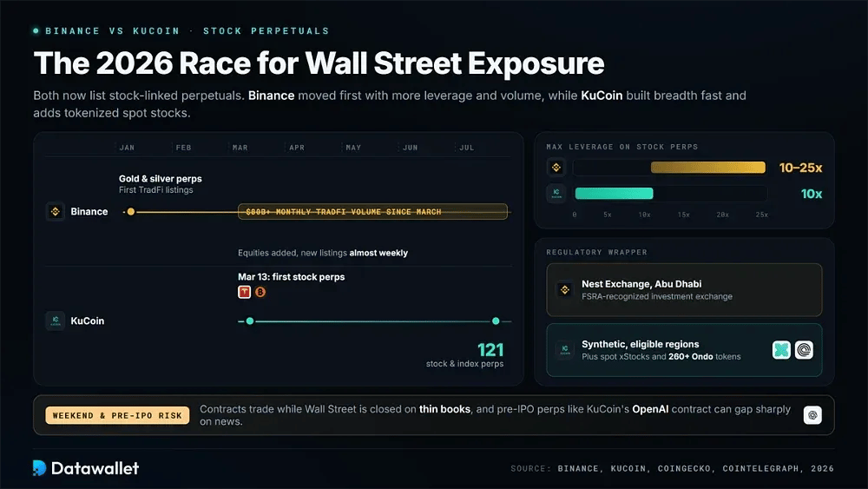Select the Synthetic, eligible regions card
The image size is (868, 489).
(684, 350)
